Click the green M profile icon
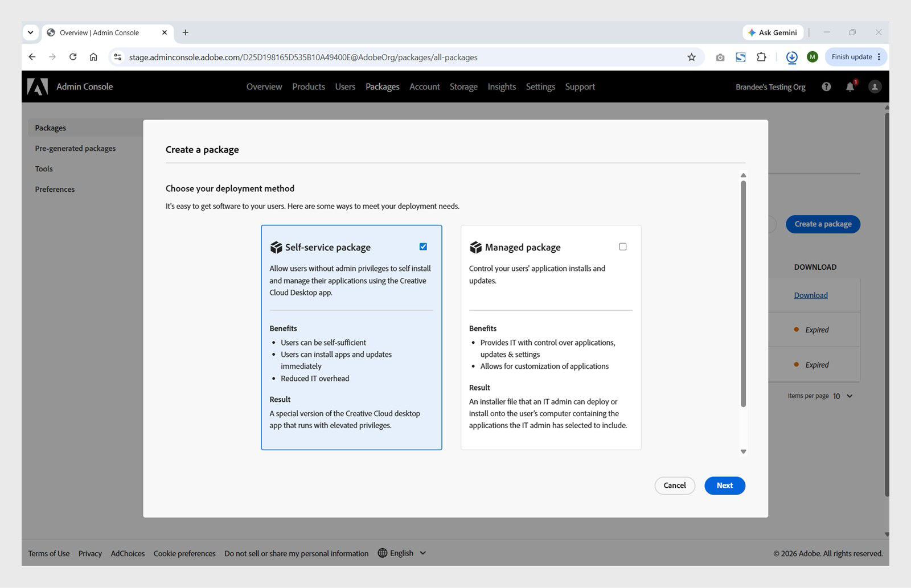 (812, 57)
